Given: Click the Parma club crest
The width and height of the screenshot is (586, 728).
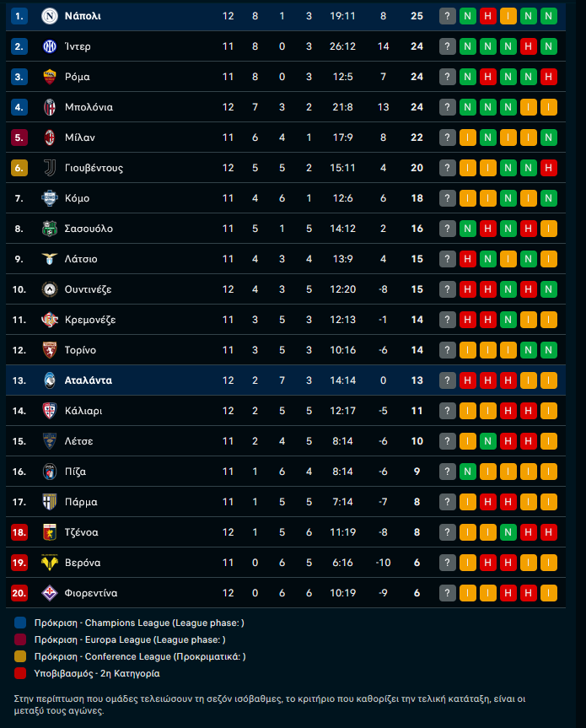Looking at the screenshot, I should pyautogui.click(x=50, y=502).
